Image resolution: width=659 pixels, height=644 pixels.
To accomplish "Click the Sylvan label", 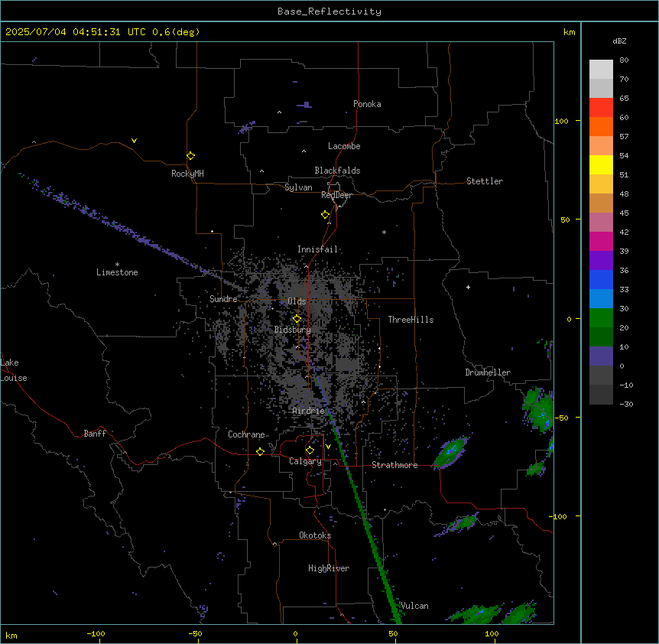I will click(298, 187).
